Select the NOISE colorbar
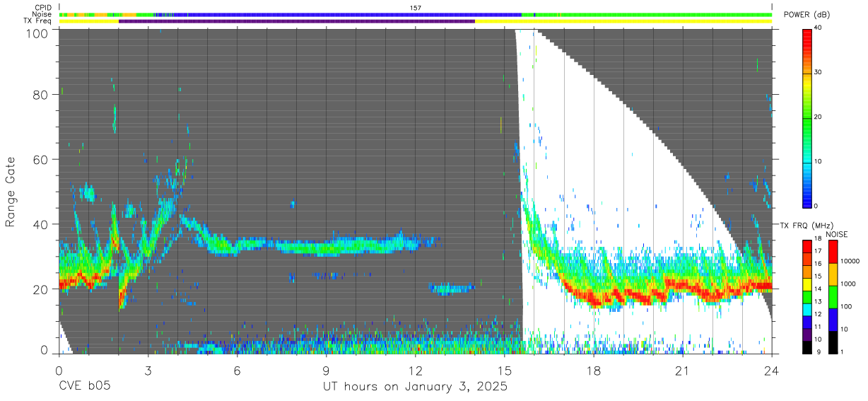Screen dimensions: 868x401 [833, 297]
